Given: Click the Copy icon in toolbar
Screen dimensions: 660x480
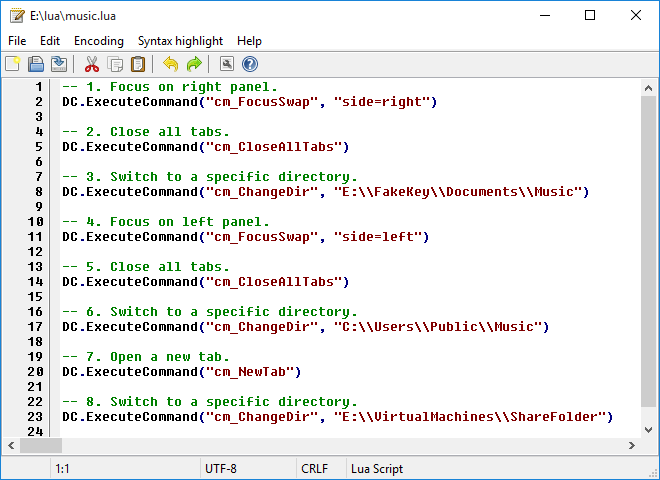Looking at the screenshot, I should 115,64.
